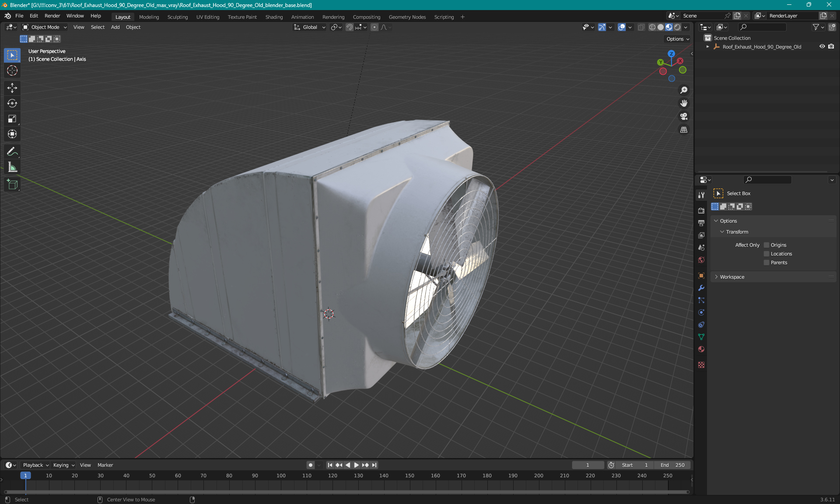Open the Render menu
Screen dimensions: 840x504
click(x=52, y=16)
